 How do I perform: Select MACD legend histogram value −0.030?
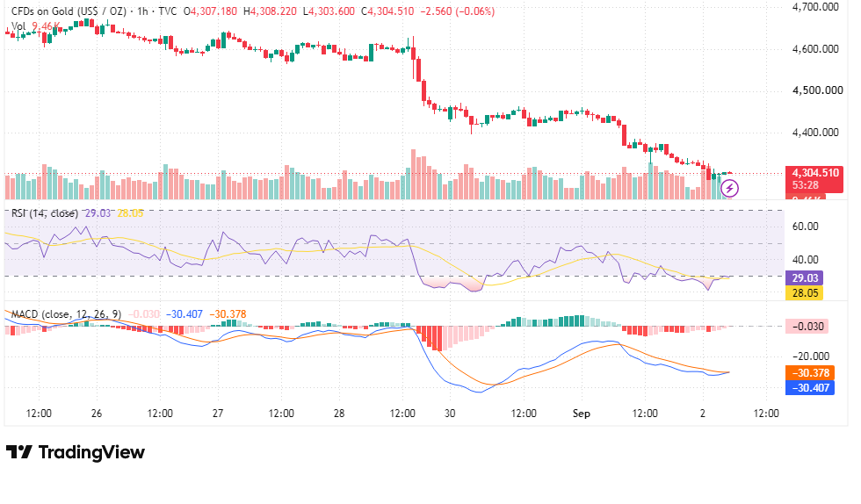(144, 314)
